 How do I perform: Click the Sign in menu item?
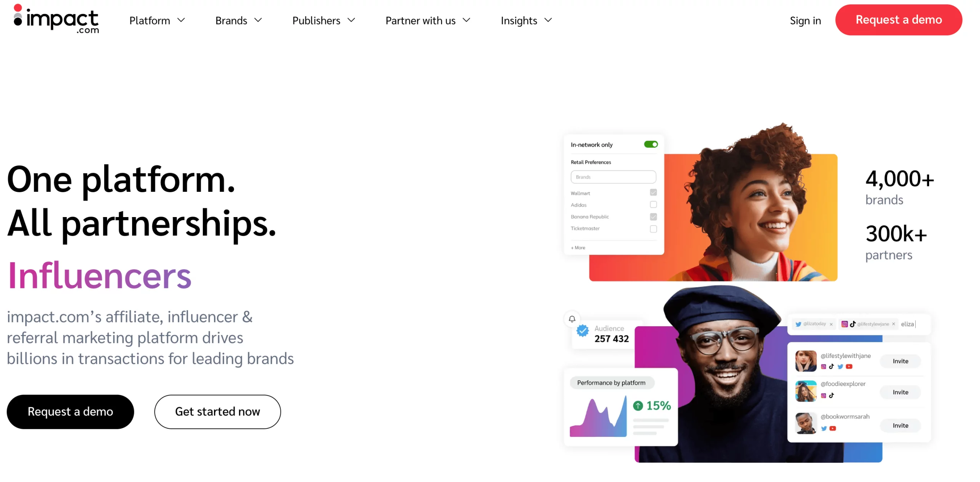pyautogui.click(x=805, y=20)
